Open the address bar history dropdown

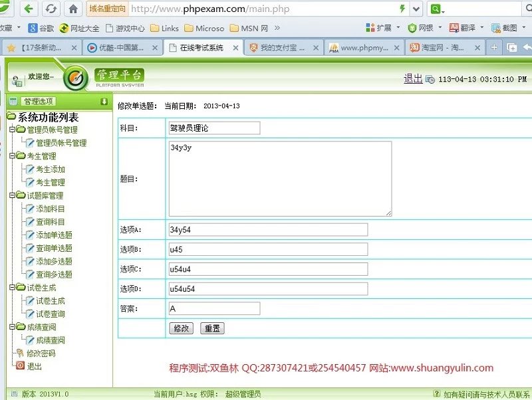tap(416, 9)
